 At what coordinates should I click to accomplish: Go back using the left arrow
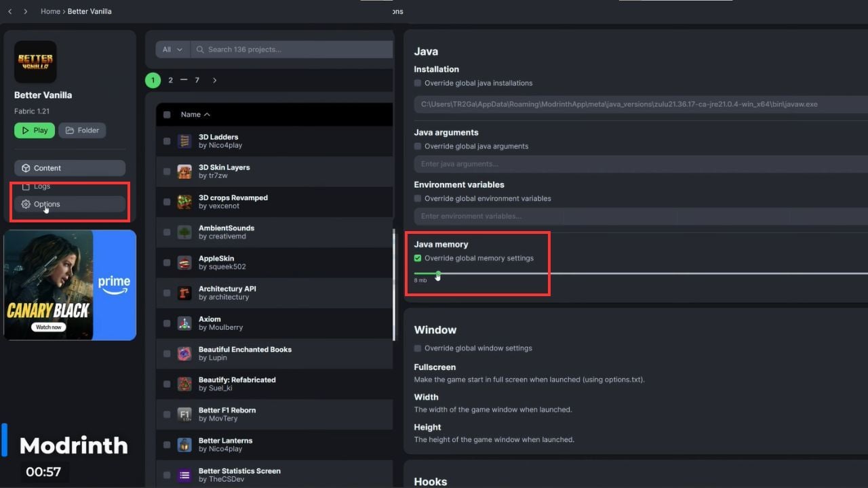pyautogui.click(x=9, y=12)
